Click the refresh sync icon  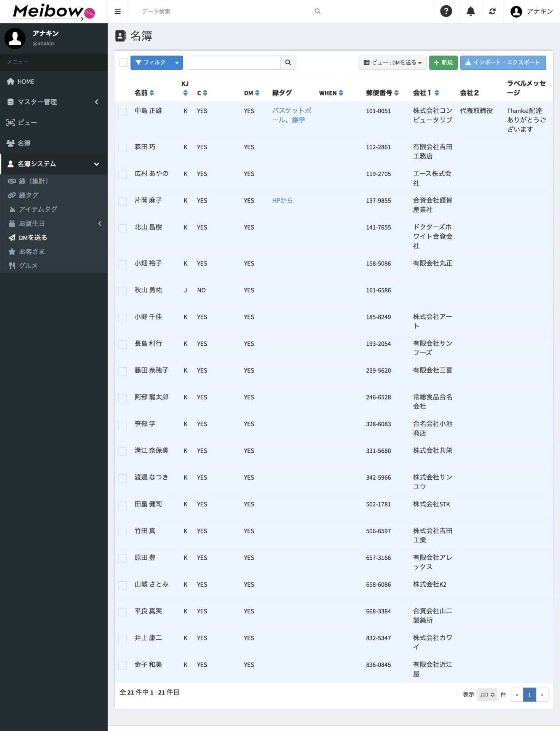pyautogui.click(x=492, y=11)
